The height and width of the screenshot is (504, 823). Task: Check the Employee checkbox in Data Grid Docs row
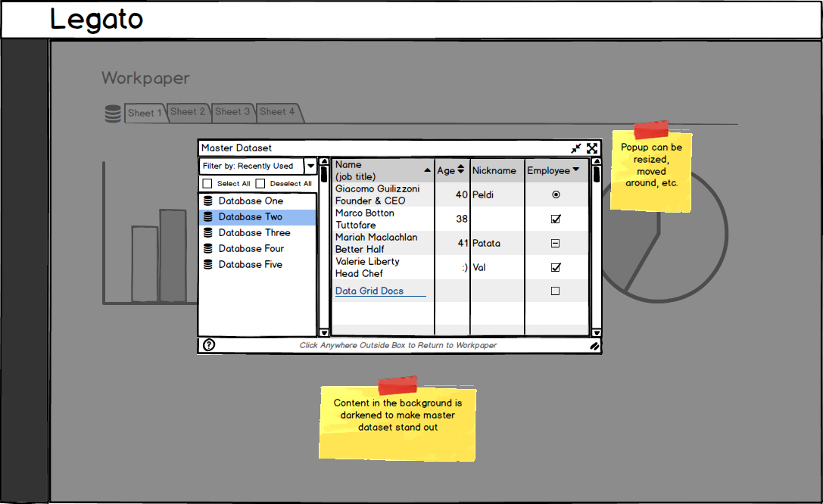(x=555, y=291)
